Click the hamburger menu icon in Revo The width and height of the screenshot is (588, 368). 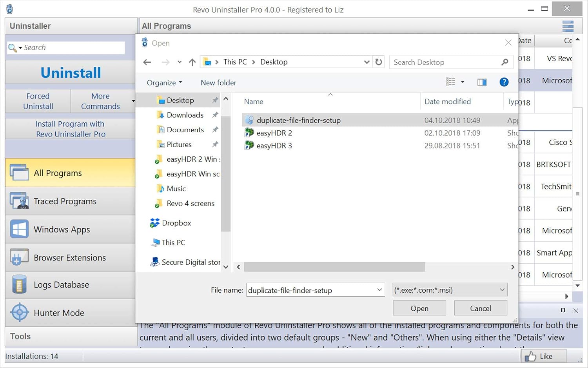568,26
